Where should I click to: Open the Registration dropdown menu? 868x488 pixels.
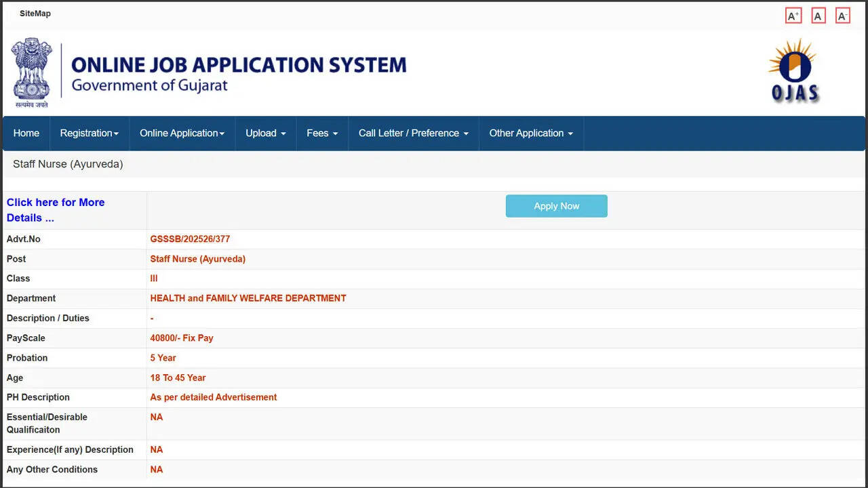point(89,133)
